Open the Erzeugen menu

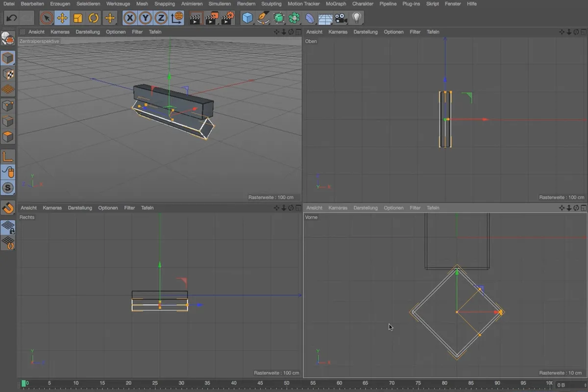coord(61,3)
